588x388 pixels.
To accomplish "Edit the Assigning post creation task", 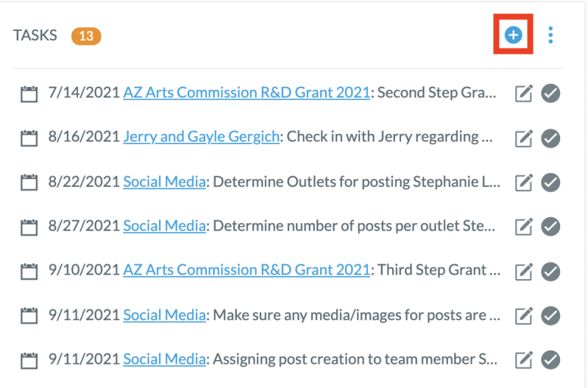I will pos(523,360).
